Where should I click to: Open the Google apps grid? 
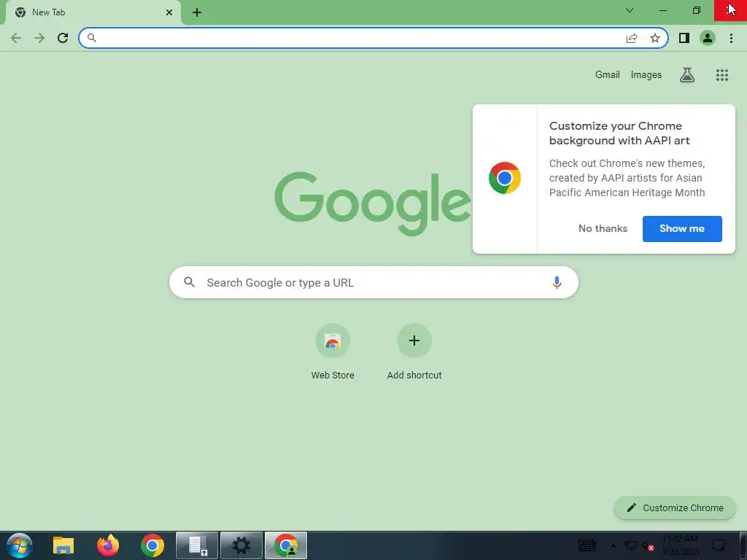pos(722,75)
